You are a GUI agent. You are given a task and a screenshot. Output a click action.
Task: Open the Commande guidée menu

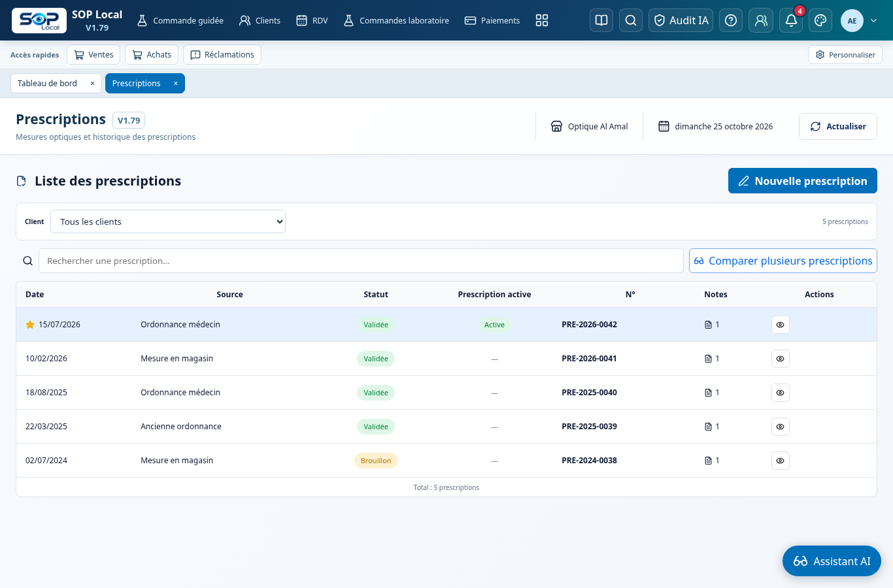pyautogui.click(x=180, y=20)
